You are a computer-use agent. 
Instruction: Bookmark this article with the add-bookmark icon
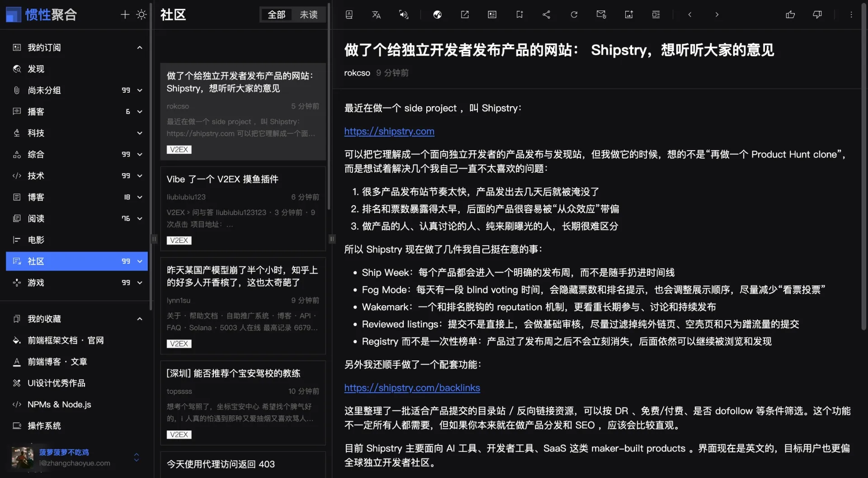pos(519,14)
